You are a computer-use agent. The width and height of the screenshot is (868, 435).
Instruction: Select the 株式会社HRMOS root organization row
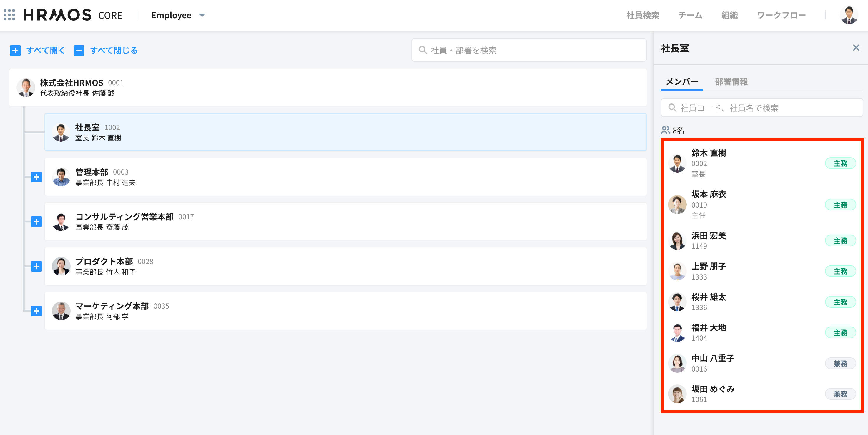tap(328, 88)
